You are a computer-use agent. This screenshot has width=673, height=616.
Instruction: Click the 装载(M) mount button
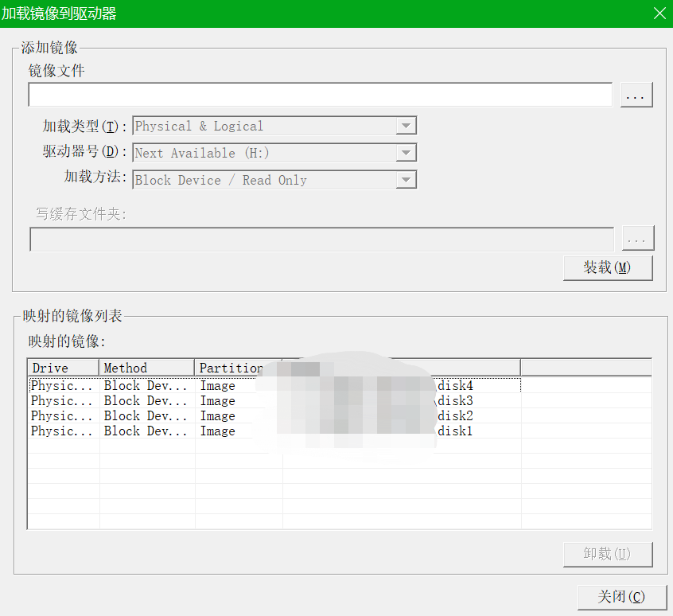click(608, 268)
